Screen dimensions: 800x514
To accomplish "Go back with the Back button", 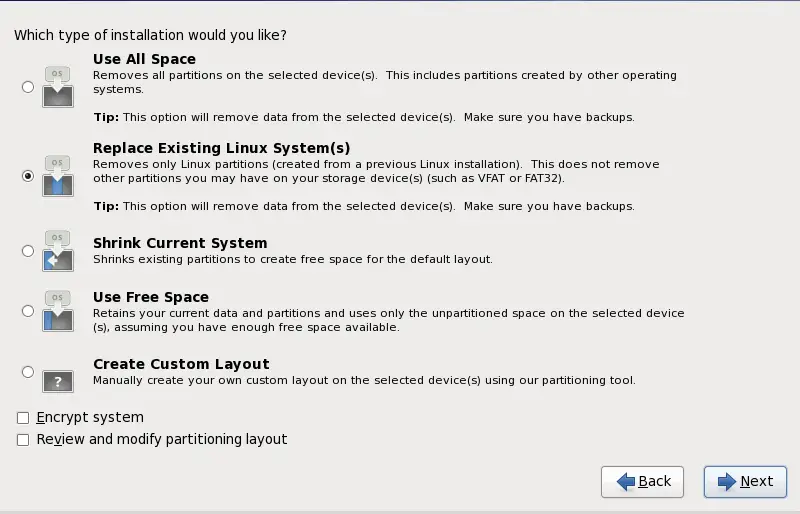I will click(642, 482).
